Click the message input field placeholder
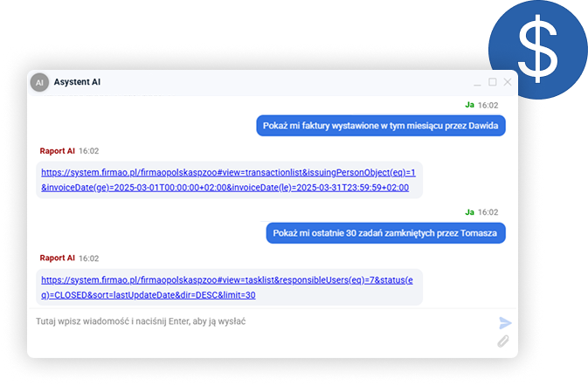Image resolution: width=588 pixels, height=386 pixels. [x=141, y=321]
